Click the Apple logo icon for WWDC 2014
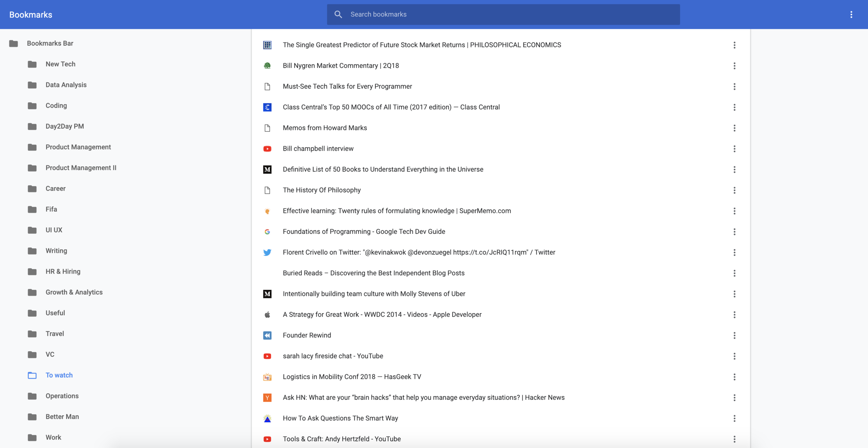 pyautogui.click(x=267, y=315)
